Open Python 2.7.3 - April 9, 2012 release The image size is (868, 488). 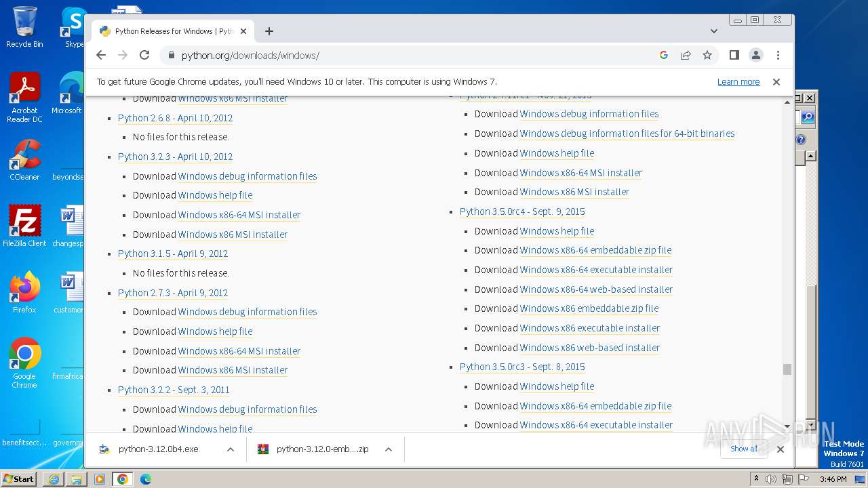point(173,293)
